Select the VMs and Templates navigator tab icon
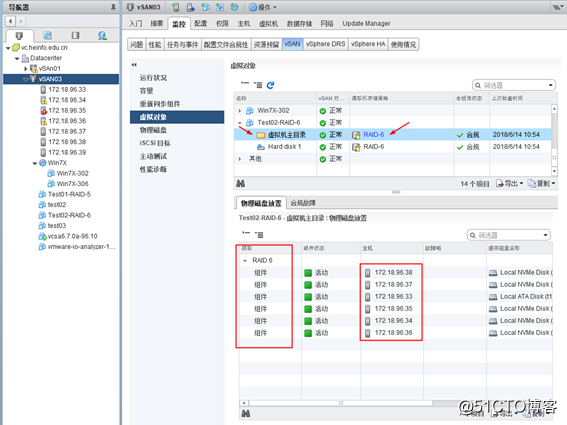 click(47, 35)
